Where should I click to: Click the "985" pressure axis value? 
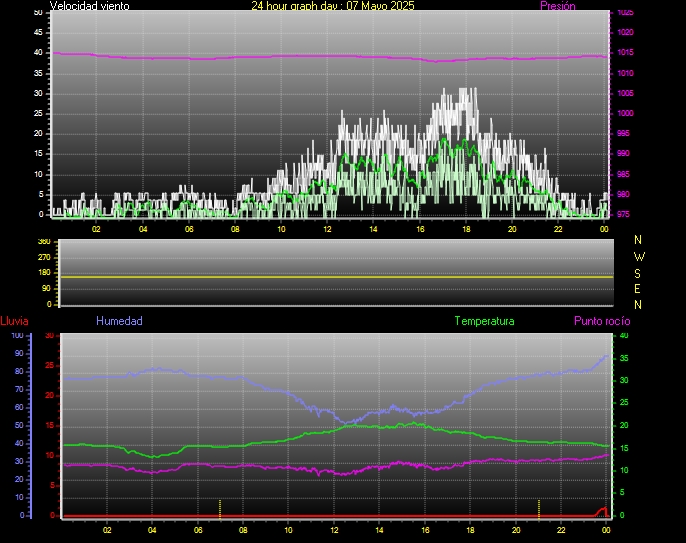623,174
